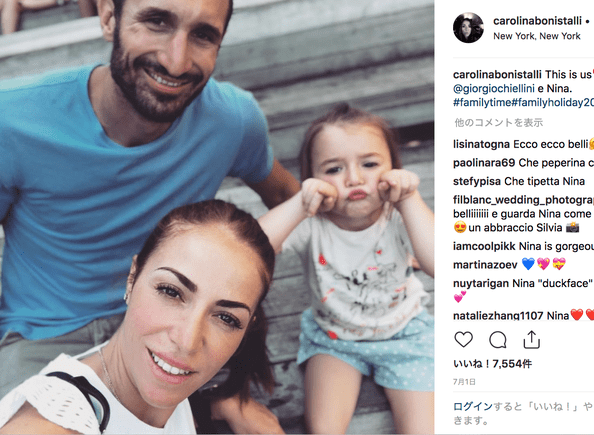Image resolution: width=594 pixels, height=435 pixels.
Task: Open nataliezhang1107 commenter profile
Action: (x=498, y=315)
